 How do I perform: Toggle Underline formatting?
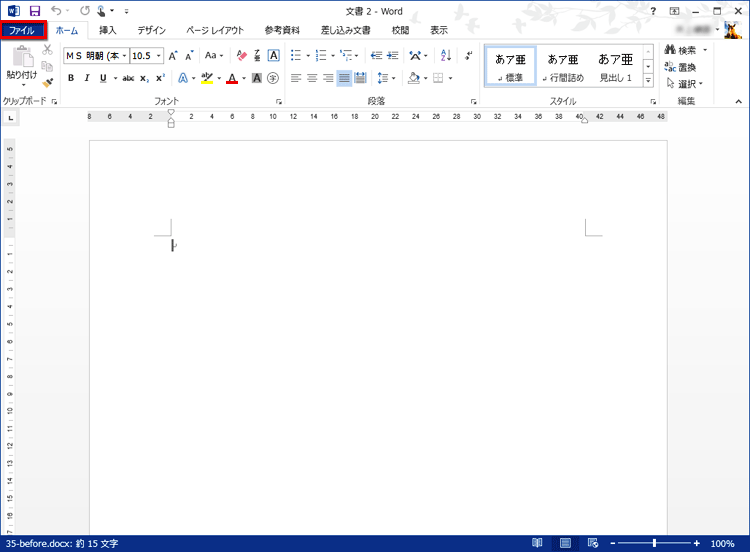click(103, 78)
